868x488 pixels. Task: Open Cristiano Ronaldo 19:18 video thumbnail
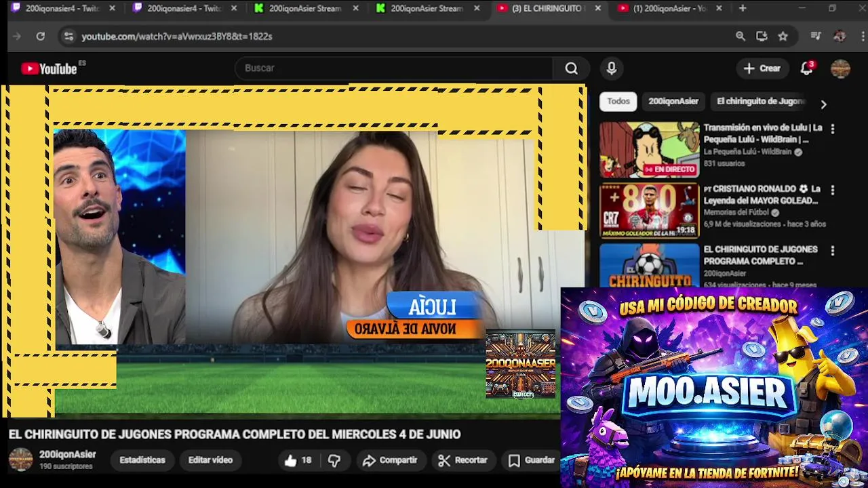tap(649, 210)
